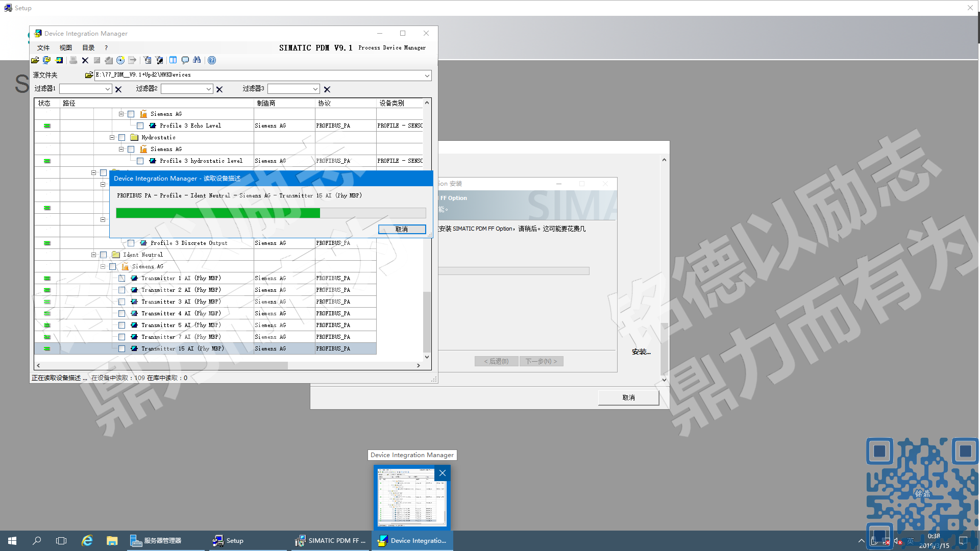
Task: Click the browse folder icon beside source folder path
Action: click(x=89, y=75)
